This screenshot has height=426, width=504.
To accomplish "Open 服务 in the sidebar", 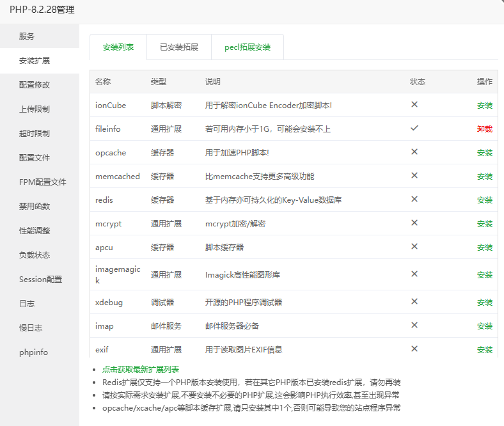I will coord(27,36).
